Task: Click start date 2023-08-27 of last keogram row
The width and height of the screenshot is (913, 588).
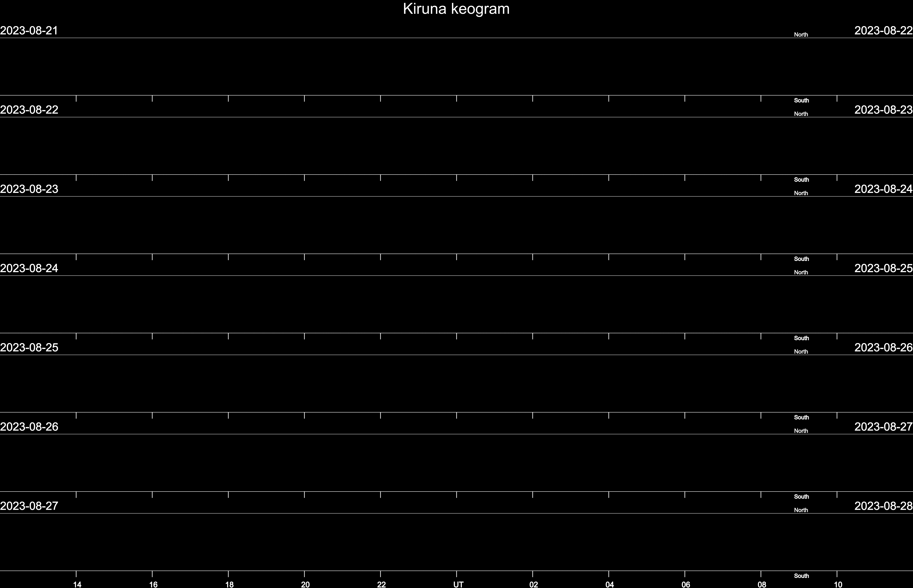Action: 29,506
